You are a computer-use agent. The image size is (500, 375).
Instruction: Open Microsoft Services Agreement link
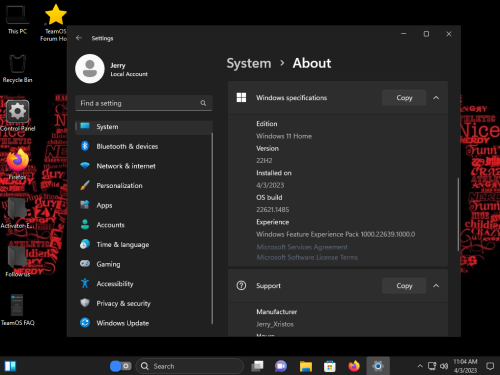click(x=302, y=247)
